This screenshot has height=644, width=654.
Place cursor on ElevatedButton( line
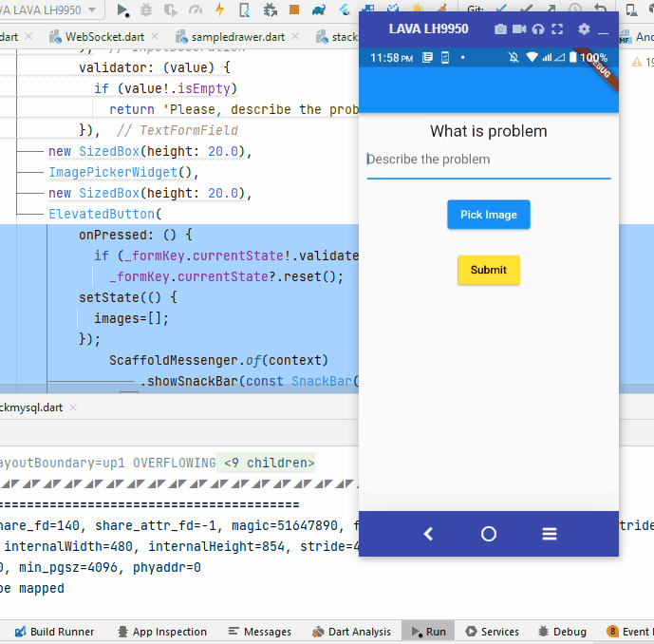pyautogui.click(x=105, y=214)
